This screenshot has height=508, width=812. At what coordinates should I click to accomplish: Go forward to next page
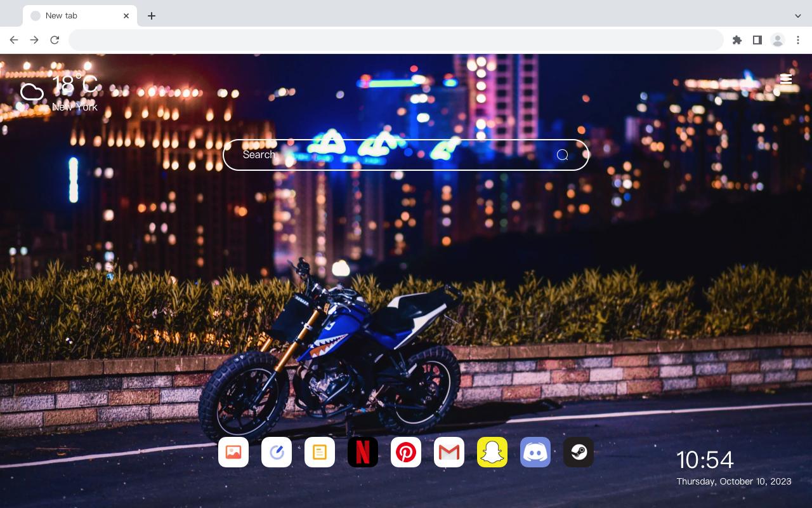pos(34,40)
